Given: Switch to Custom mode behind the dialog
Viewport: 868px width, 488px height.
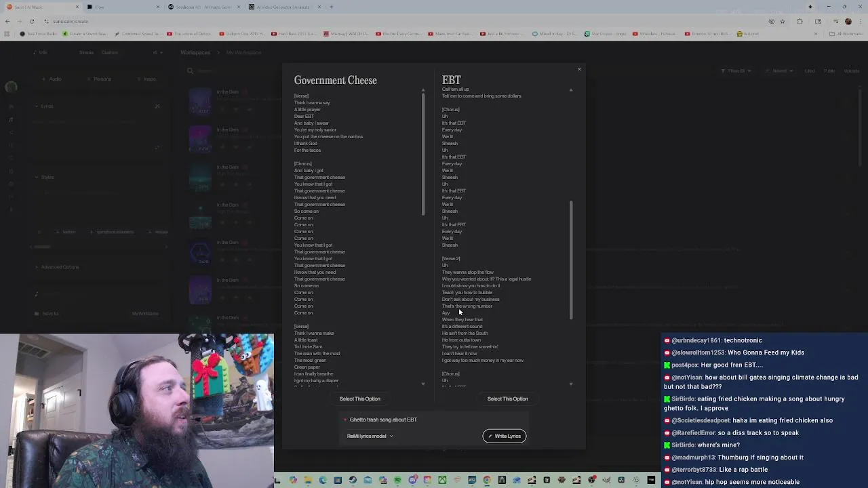Looking at the screenshot, I should coord(109,52).
